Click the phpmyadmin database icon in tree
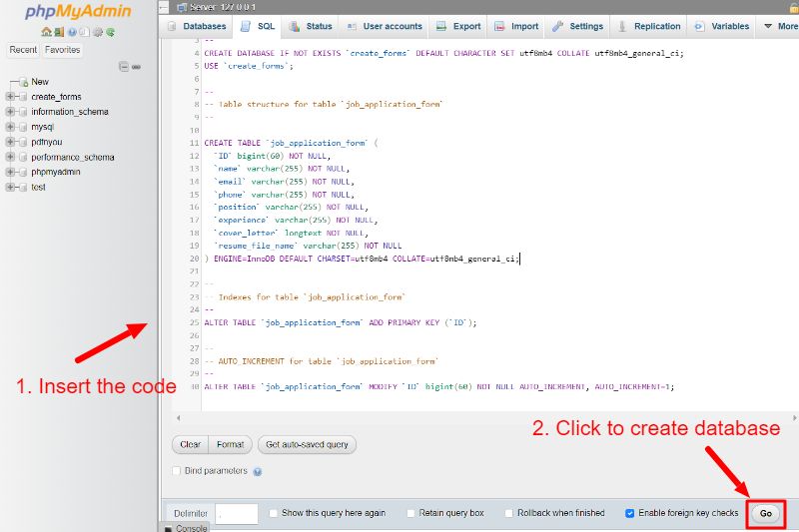 pyautogui.click(x=23, y=172)
